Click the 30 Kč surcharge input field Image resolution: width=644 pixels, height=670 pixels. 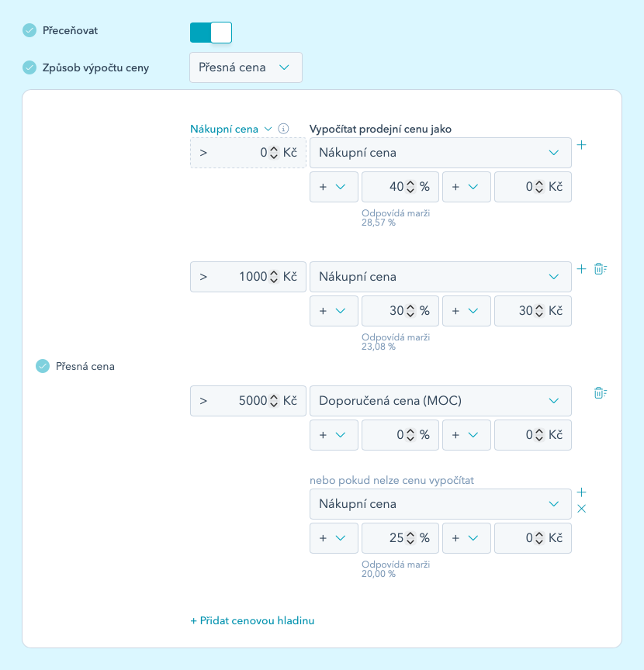pyautogui.click(x=533, y=311)
